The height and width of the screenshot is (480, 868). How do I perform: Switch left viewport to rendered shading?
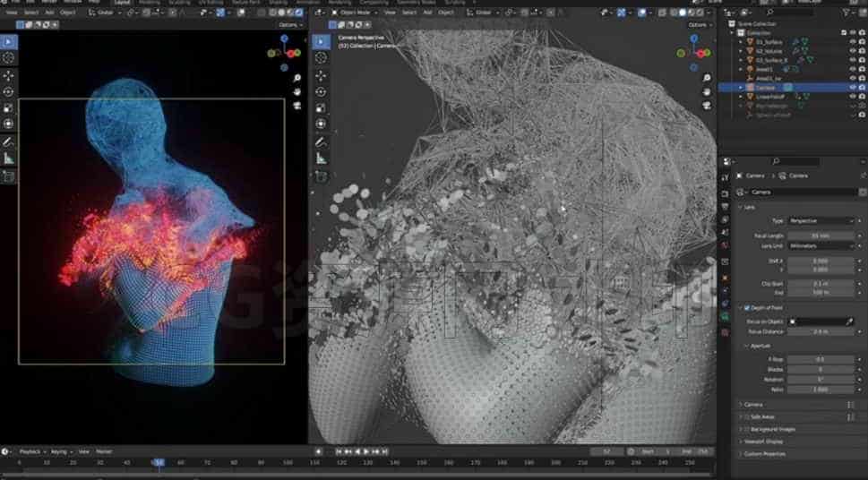point(299,13)
